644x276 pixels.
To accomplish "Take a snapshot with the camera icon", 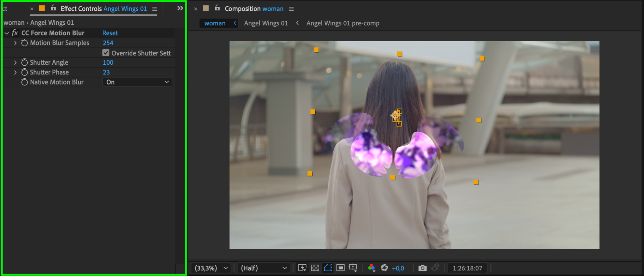I will 422,268.
